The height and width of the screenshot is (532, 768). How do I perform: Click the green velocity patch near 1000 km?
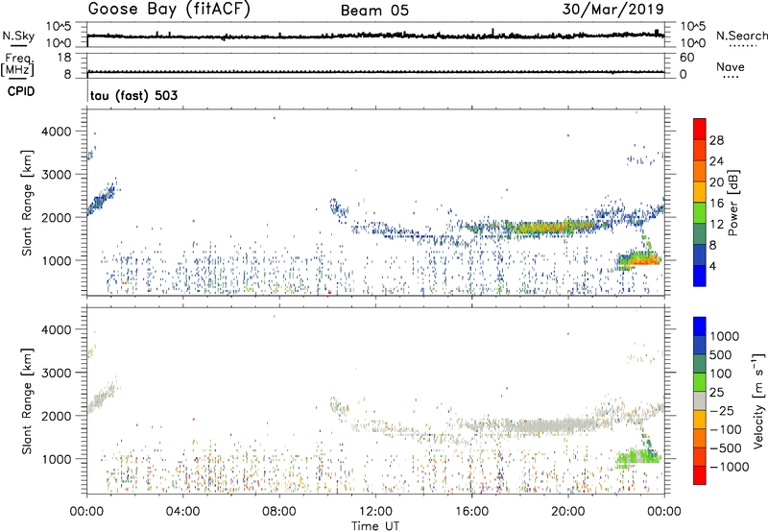636,458
